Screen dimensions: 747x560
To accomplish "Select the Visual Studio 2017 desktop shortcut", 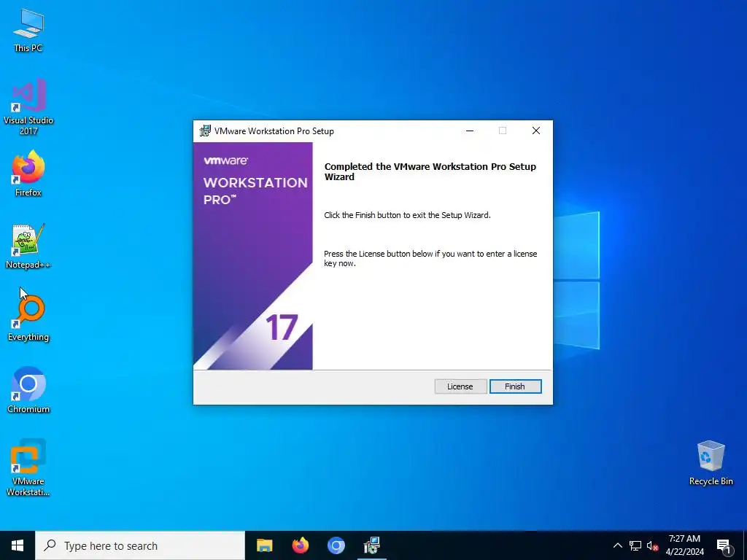I will click(x=28, y=107).
